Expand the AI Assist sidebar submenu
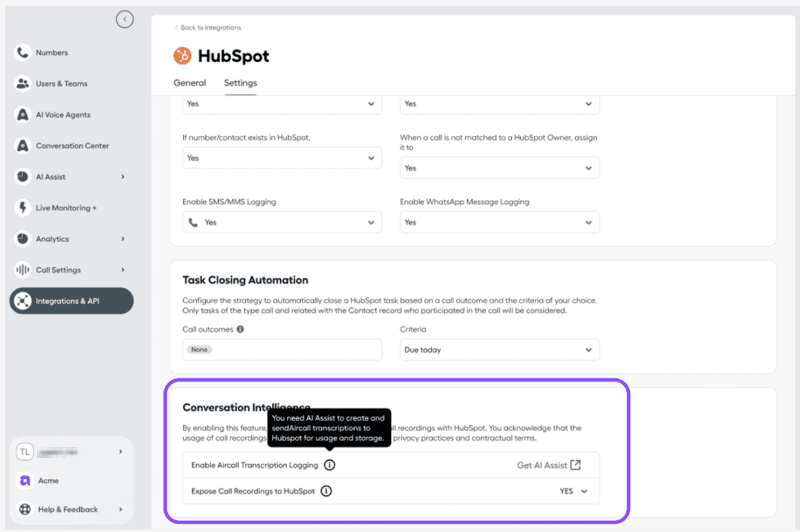 [x=122, y=177]
